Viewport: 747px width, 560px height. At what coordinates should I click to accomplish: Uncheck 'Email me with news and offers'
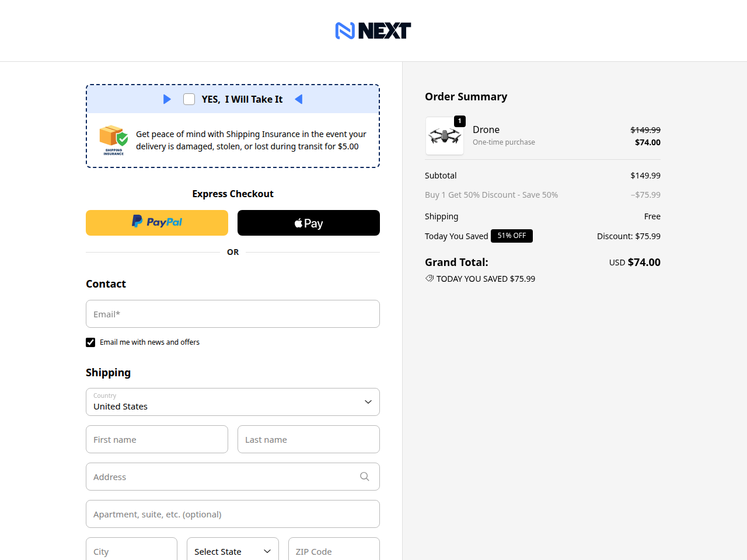[90, 342]
